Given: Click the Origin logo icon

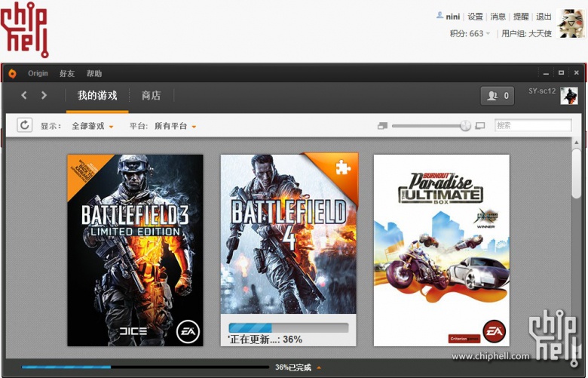Looking at the screenshot, I should pos(12,74).
